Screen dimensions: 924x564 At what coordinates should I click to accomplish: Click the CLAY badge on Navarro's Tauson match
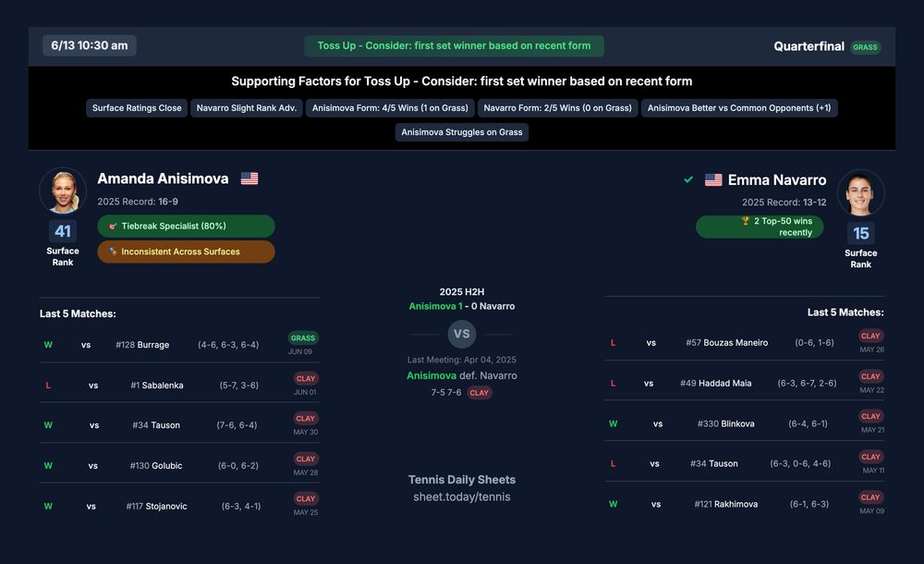coord(870,457)
